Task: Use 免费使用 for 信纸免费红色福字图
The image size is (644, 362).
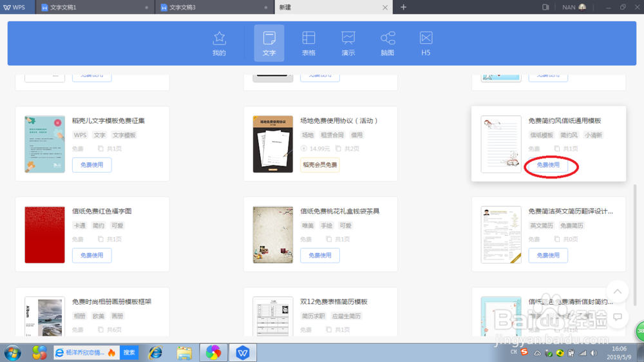Action: [92, 255]
